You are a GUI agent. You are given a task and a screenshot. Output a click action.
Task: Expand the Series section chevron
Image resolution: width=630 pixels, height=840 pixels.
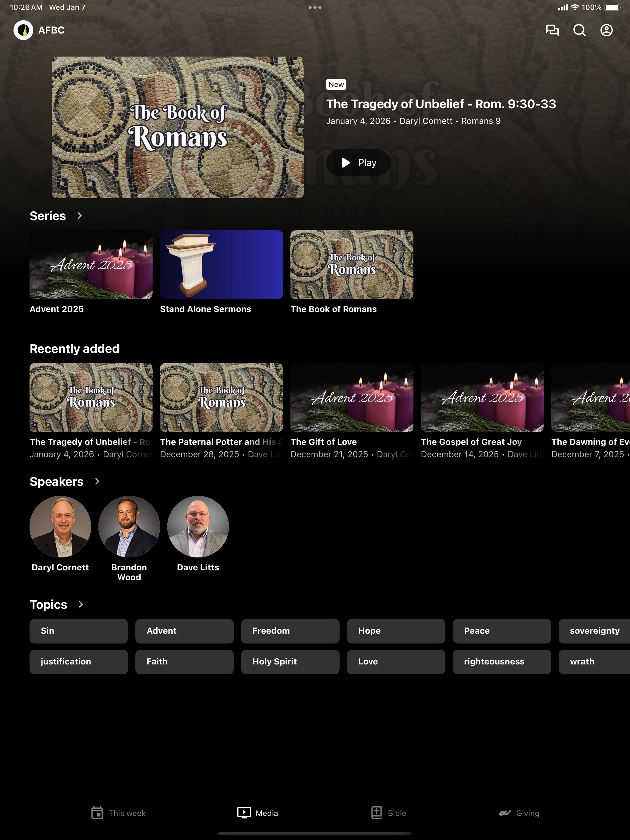[x=79, y=216]
